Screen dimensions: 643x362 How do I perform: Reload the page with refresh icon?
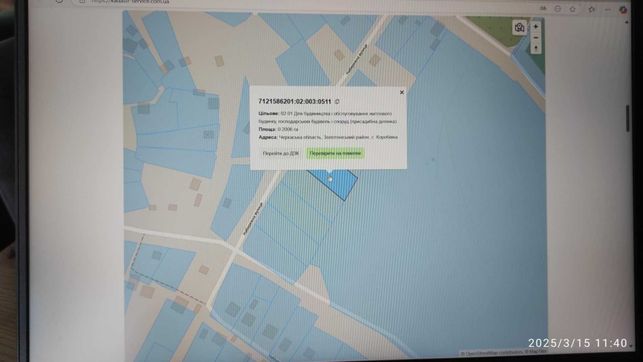(x=60, y=1)
